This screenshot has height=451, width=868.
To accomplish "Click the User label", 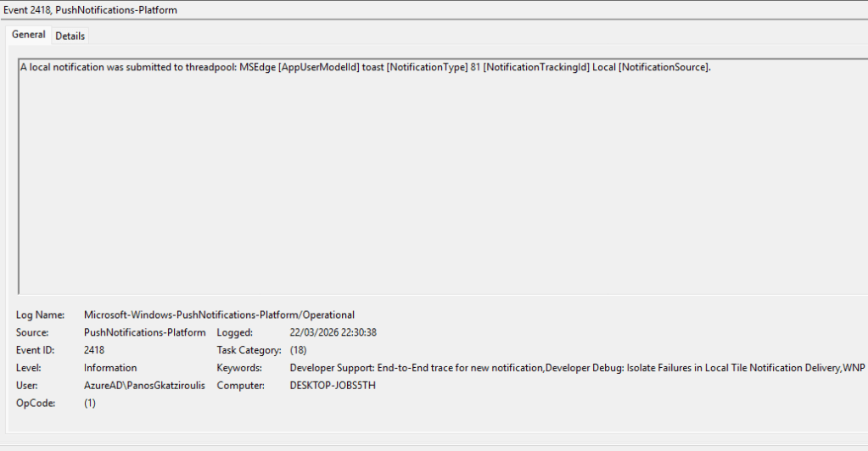I will pos(27,386).
